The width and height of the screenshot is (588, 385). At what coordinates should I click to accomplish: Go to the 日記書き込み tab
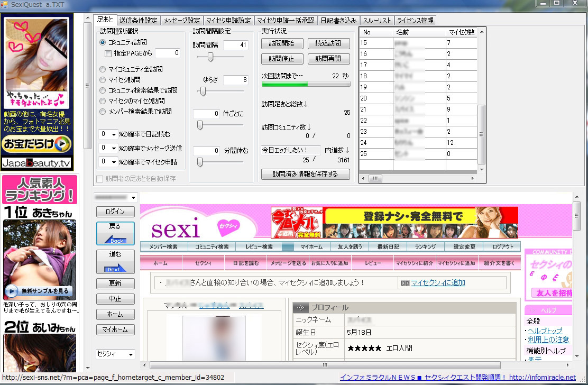point(338,20)
